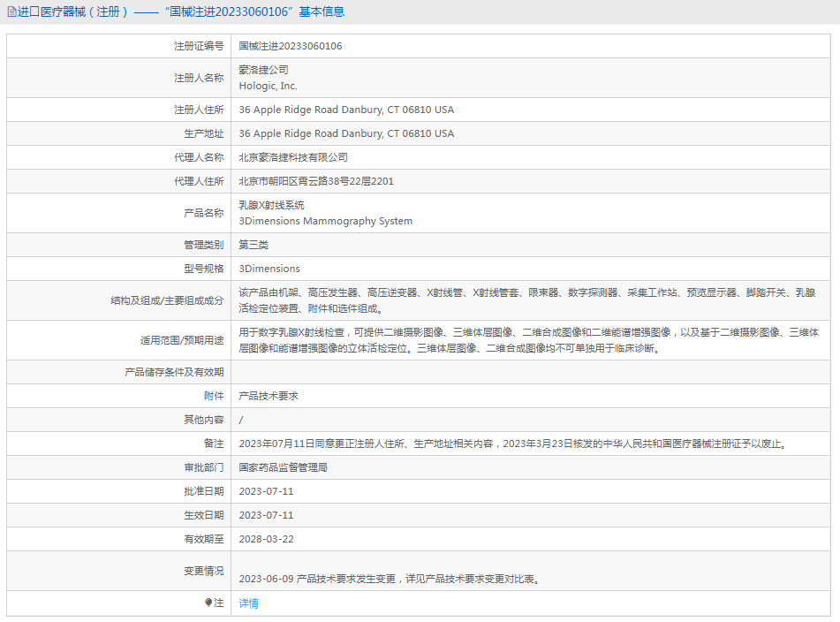Select the 代理人名称 row label
This screenshot has width=840, height=622.
coord(199,157)
